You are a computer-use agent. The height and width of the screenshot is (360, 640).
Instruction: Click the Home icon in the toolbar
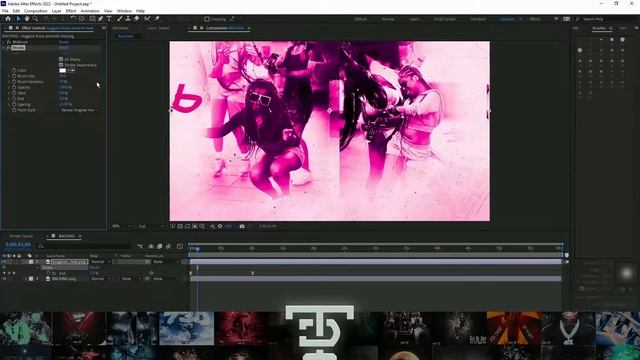tap(8, 19)
